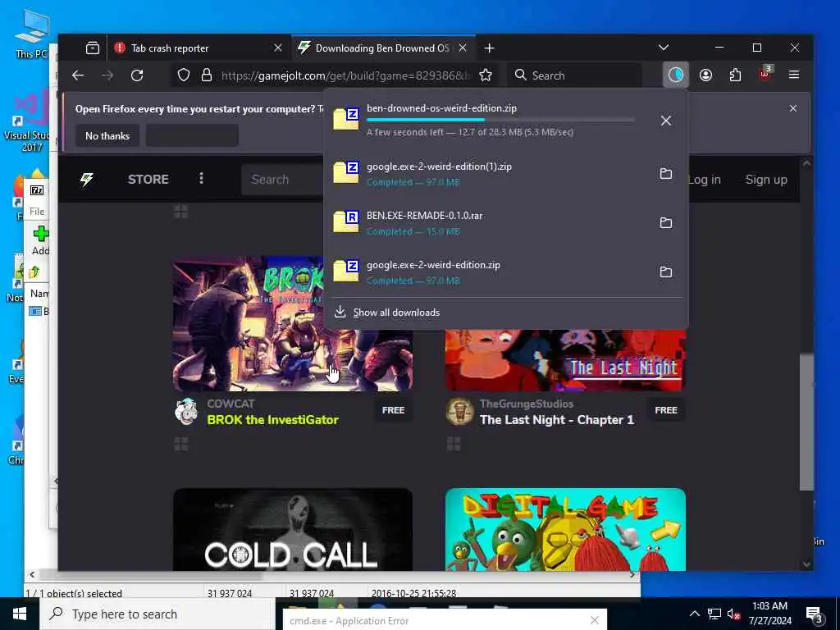Show google.exe-2-weird-edition.zip in folder

pos(666,272)
